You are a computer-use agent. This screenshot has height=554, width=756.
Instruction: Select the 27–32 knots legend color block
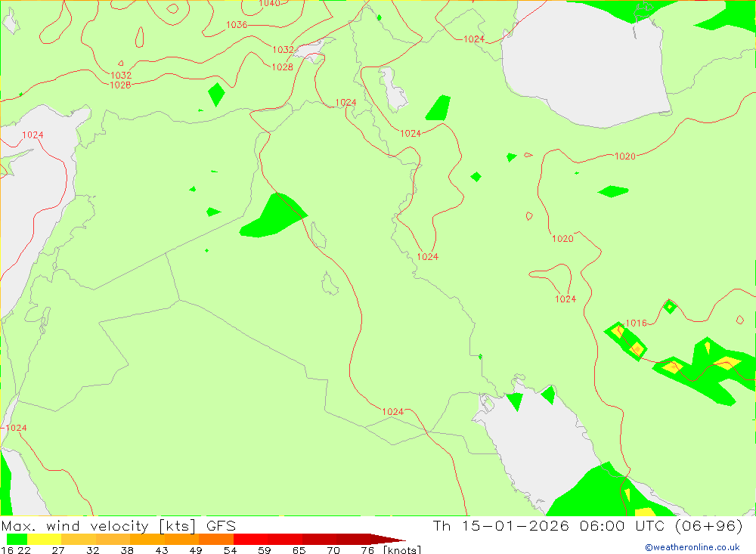click(79, 539)
